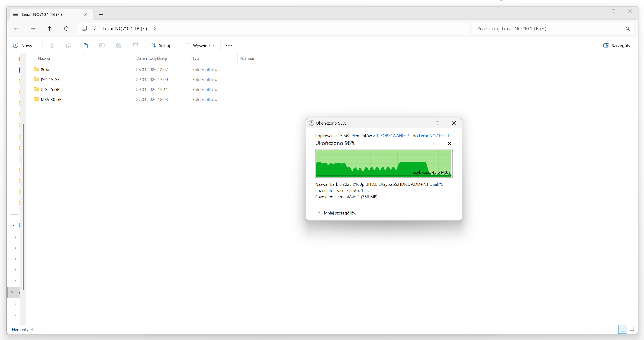Switch to details list view in status bar

click(x=623, y=329)
